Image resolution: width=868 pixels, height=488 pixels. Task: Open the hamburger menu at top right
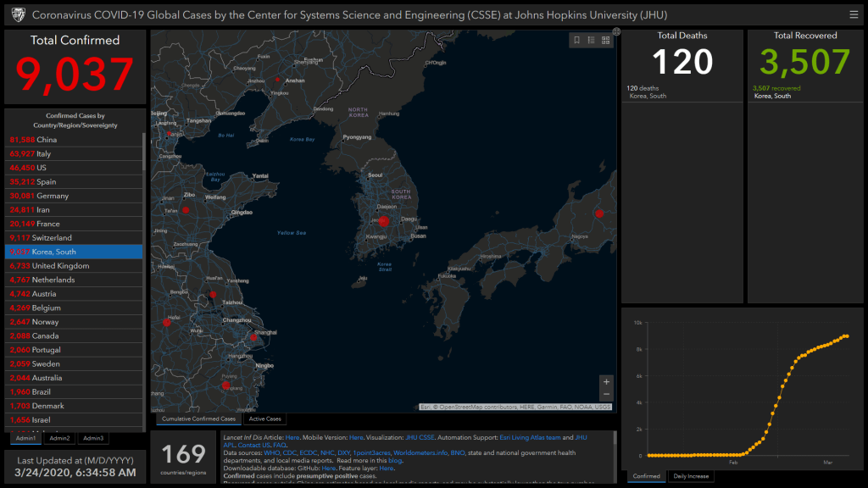coord(854,15)
